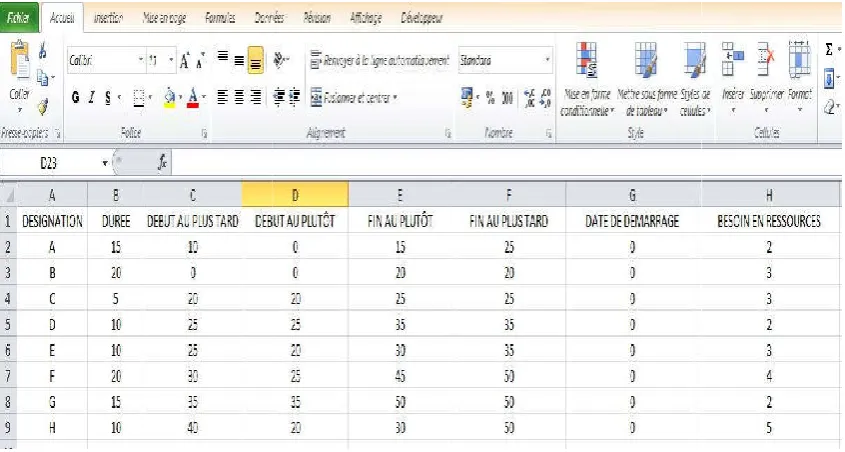Viewport: 845px width, 452px height.
Task: Click the fill down arrow icon
Action: click(829, 80)
